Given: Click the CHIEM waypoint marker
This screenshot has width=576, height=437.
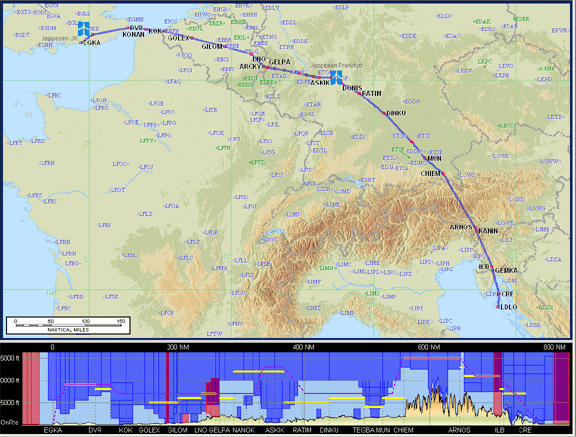Looking at the screenshot, I should [x=443, y=173].
